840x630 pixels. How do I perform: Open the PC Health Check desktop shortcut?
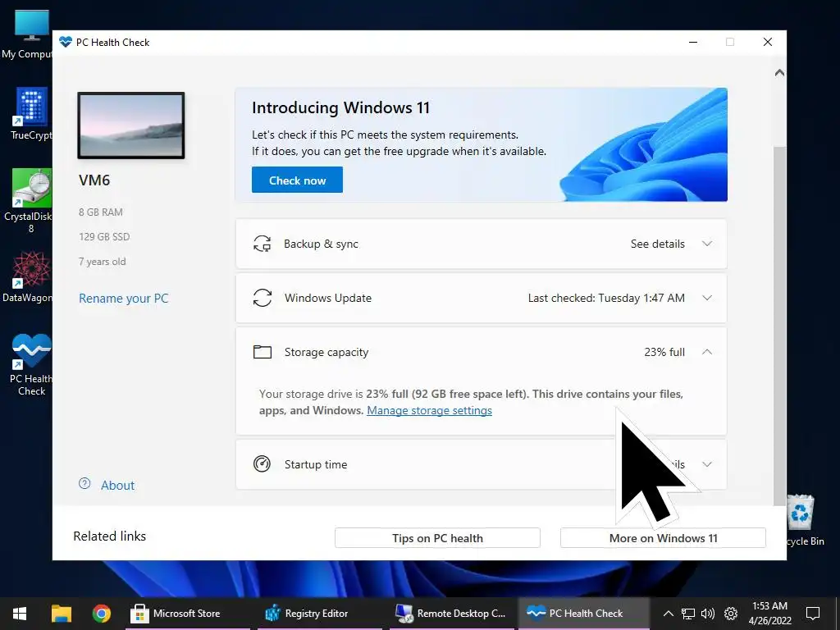(x=31, y=365)
